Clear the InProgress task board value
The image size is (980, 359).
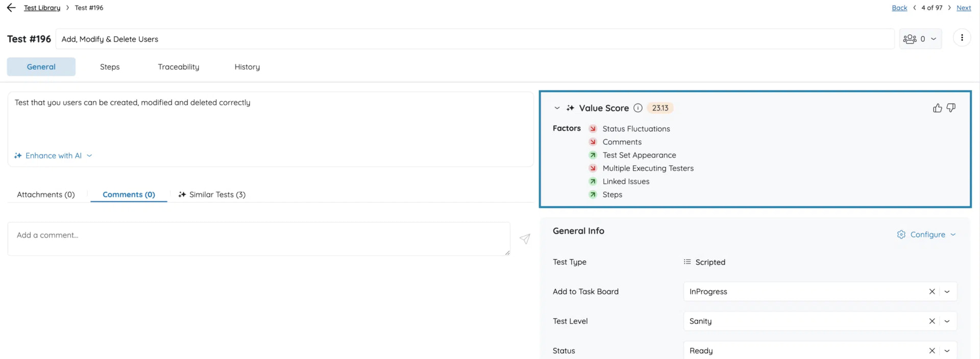click(932, 292)
